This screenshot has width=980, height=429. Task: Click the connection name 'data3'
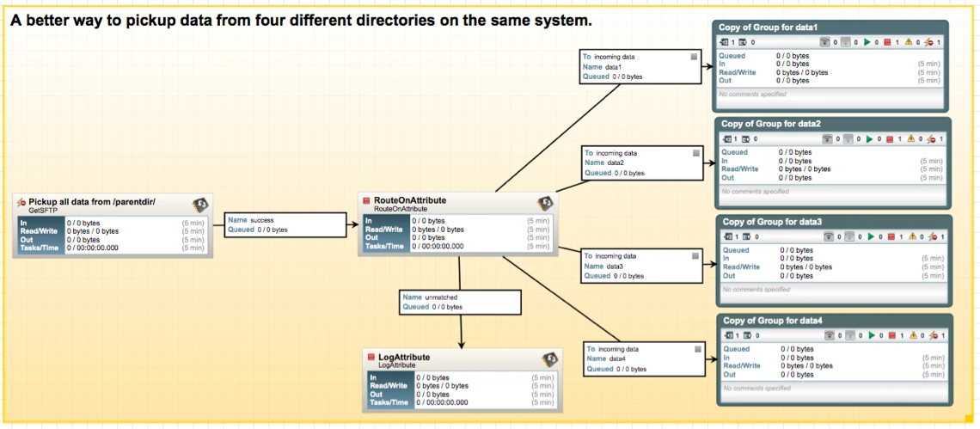[615, 266]
